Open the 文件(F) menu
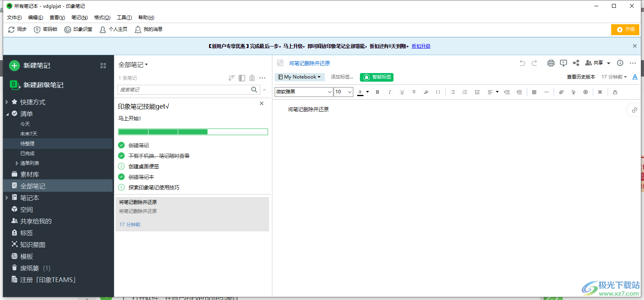The image size is (644, 300). coord(14,18)
